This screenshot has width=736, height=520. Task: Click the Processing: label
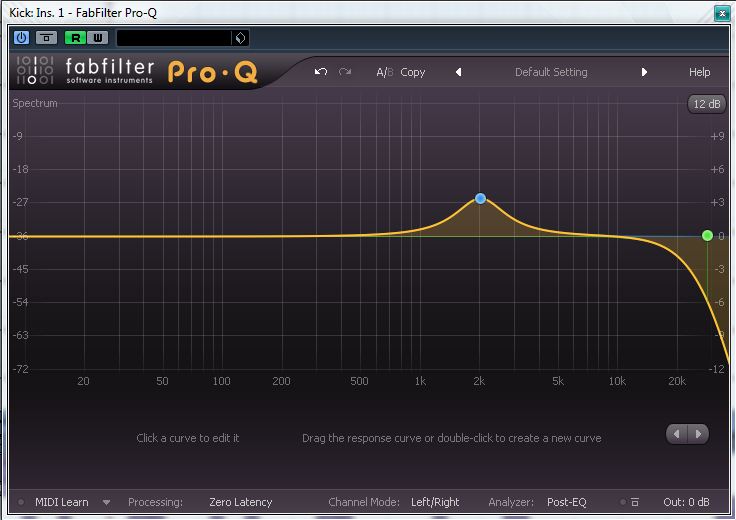[x=155, y=502]
